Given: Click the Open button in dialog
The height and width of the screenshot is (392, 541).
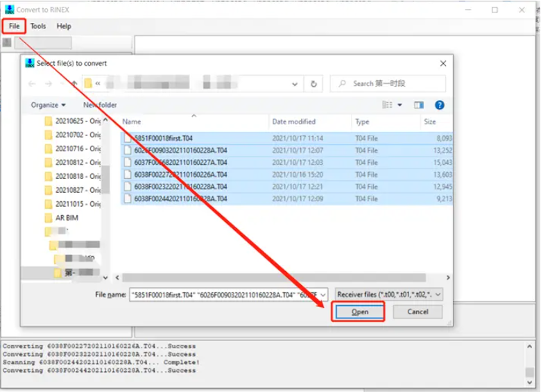Looking at the screenshot, I should click(359, 312).
